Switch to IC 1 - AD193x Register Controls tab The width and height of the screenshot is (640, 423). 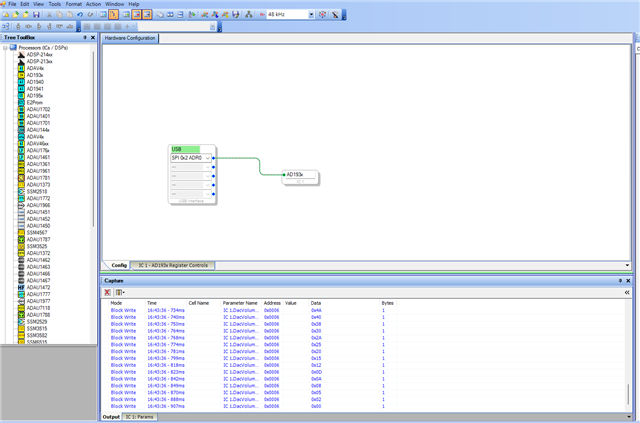[173, 265]
